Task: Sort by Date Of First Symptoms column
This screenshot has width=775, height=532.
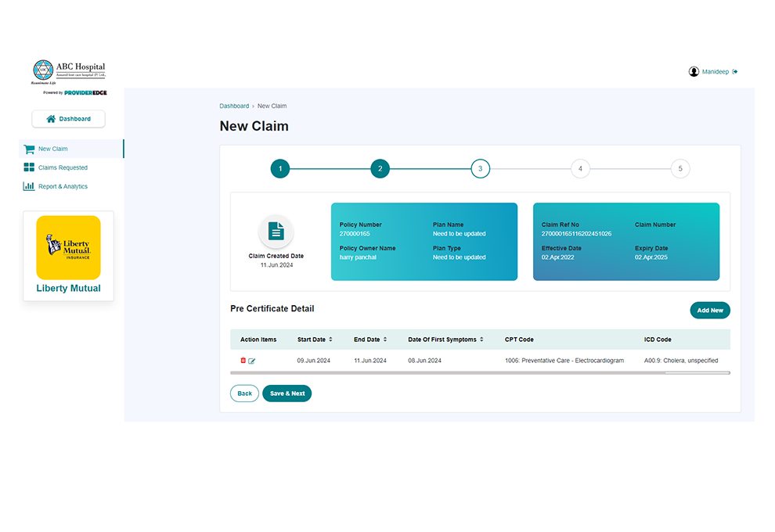Action: [x=481, y=339]
